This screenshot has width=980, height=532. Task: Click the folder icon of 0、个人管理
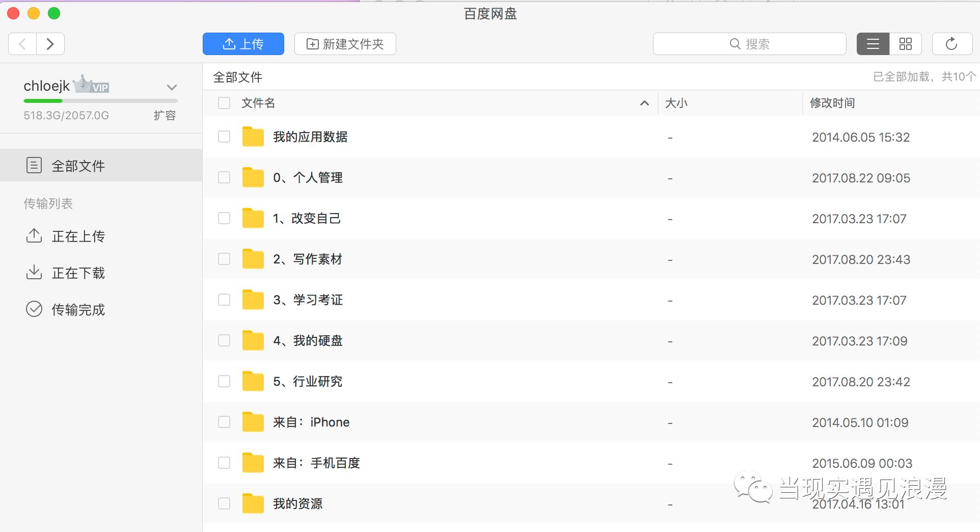253,177
